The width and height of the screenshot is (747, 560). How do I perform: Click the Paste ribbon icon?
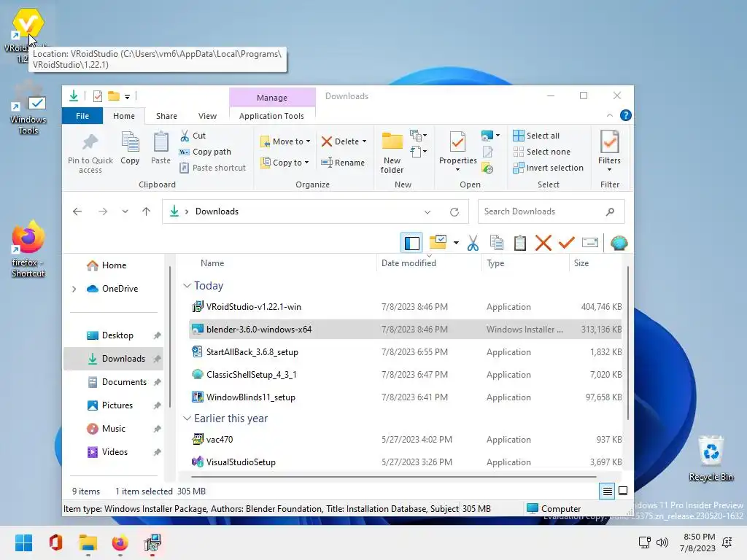(160, 142)
